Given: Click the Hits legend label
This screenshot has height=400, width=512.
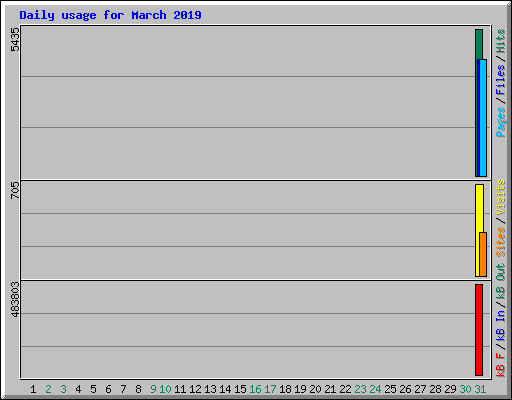Looking at the screenshot, I should [x=500, y=41].
